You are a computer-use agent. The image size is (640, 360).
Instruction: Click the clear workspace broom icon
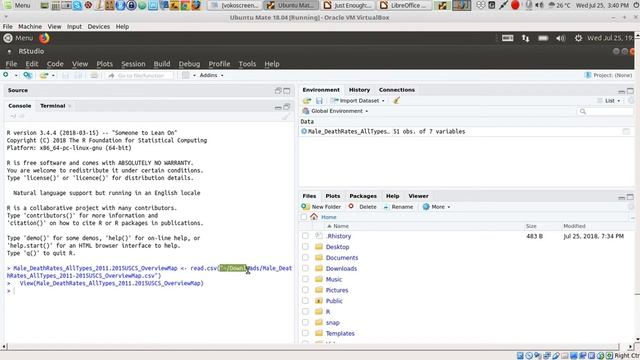coord(396,100)
